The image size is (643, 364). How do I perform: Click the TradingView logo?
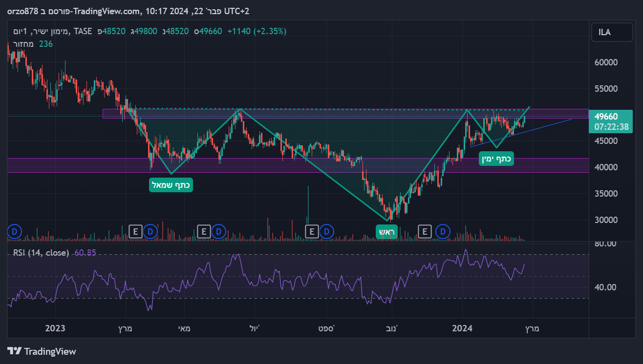point(42,351)
